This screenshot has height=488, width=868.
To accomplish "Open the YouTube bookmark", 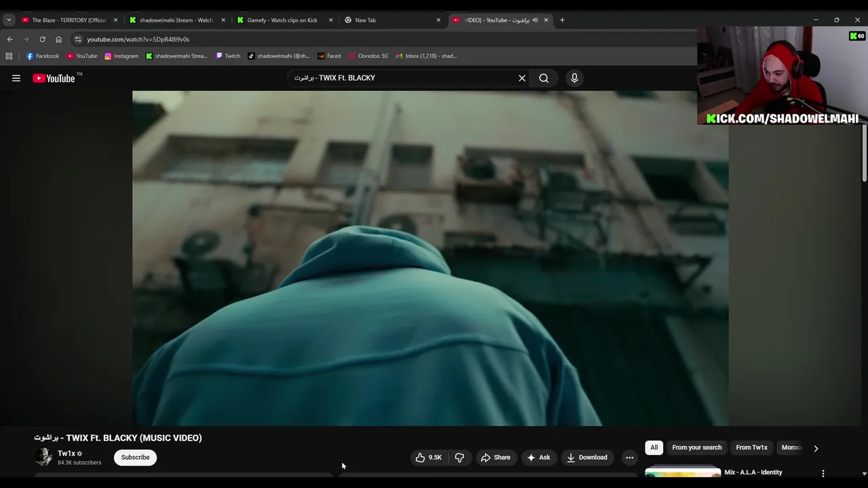I will [82, 56].
